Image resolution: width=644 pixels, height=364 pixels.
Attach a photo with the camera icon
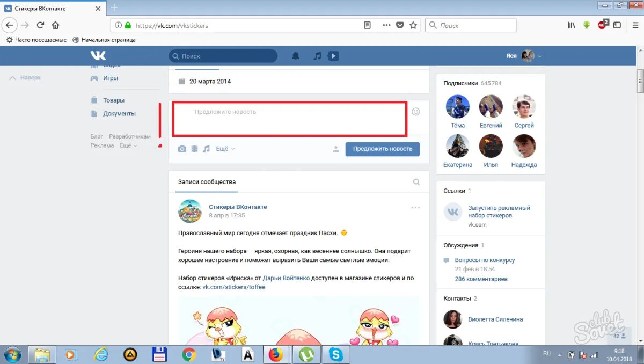[x=182, y=149]
